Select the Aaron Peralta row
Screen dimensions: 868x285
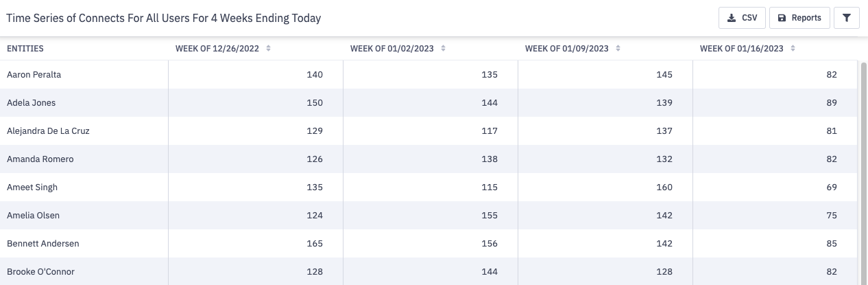point(34,74)
